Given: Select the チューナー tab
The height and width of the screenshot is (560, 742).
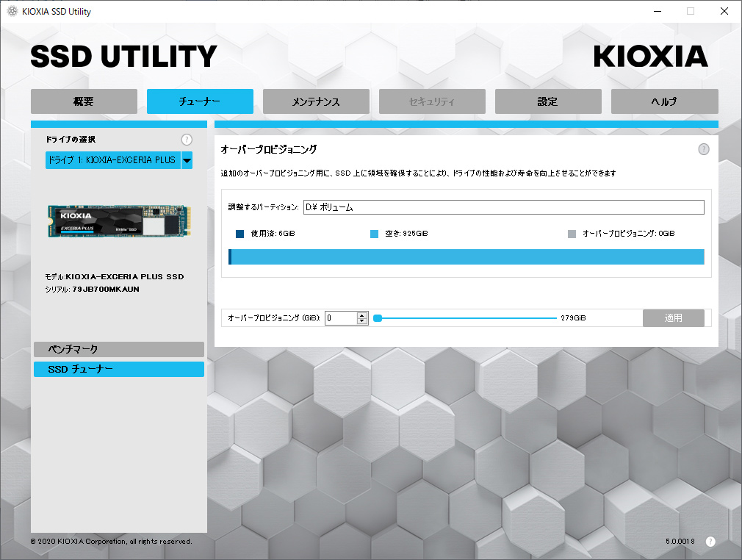Looking at the screenshot, I should click(x=200, y=101).
